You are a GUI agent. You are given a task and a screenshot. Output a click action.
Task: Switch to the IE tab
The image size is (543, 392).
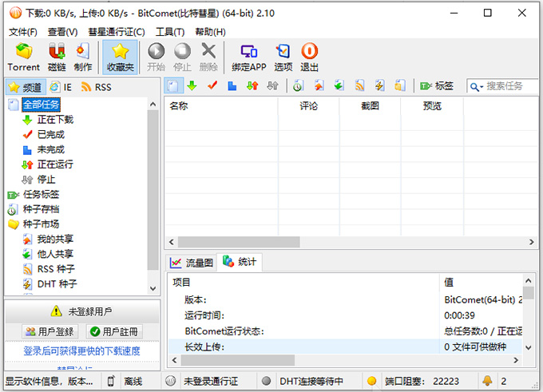point(61,87)
